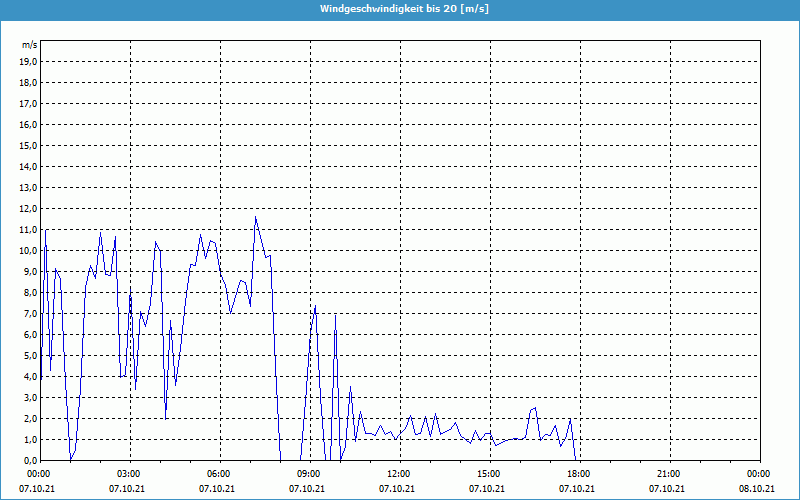The image size is (800, 500).
Task: Select the 18:00 time label on x-axis
Action: 579,474
